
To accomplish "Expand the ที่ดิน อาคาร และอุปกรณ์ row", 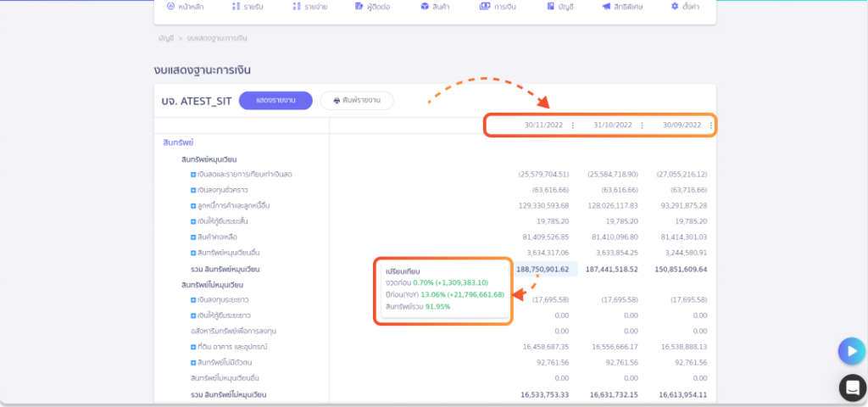I will click(193, 347).
